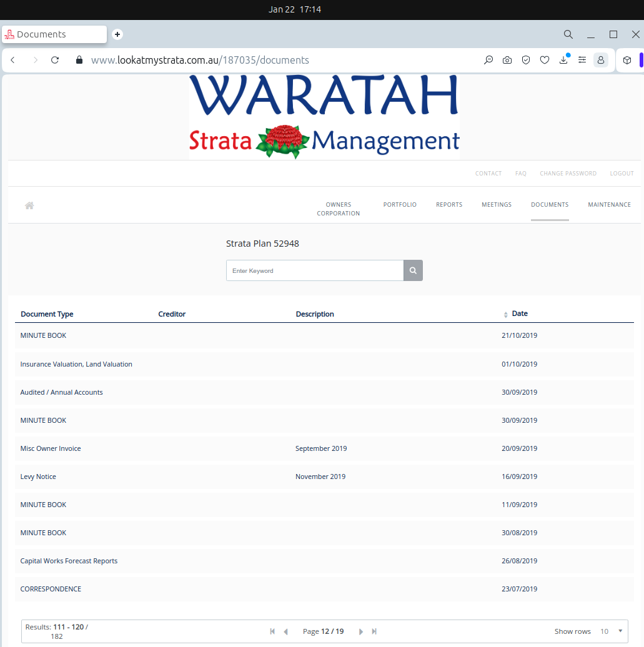This screenshot has height=647, width=644.
Task: Open the Maintenance menu
Action: point(609,205)
